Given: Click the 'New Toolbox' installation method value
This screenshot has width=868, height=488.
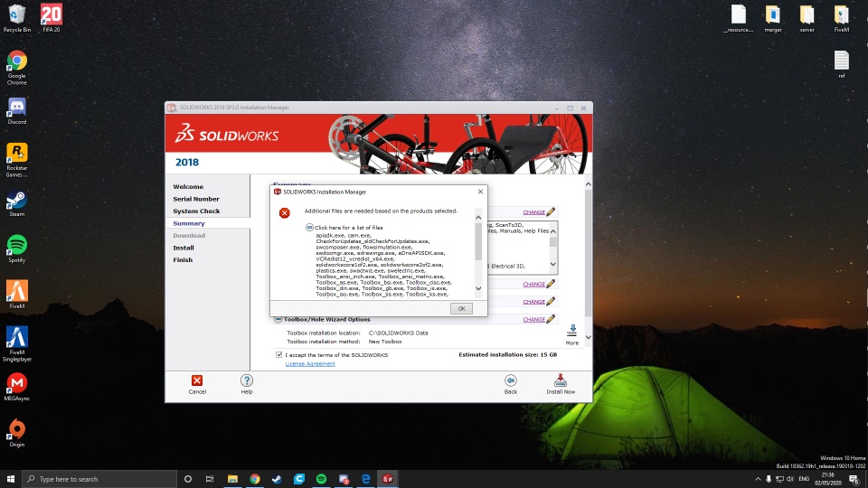Looking at the screenshot, I should [385, 342].
